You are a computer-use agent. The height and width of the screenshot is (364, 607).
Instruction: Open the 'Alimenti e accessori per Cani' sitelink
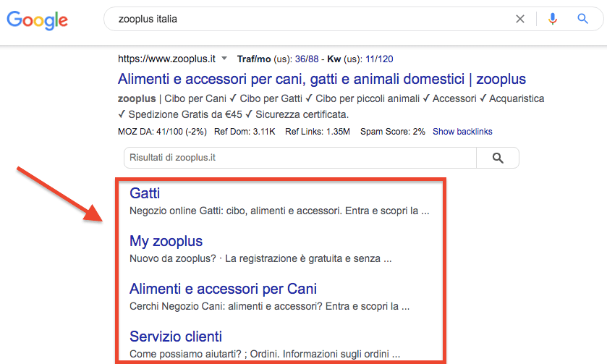(x=223, y=289)
